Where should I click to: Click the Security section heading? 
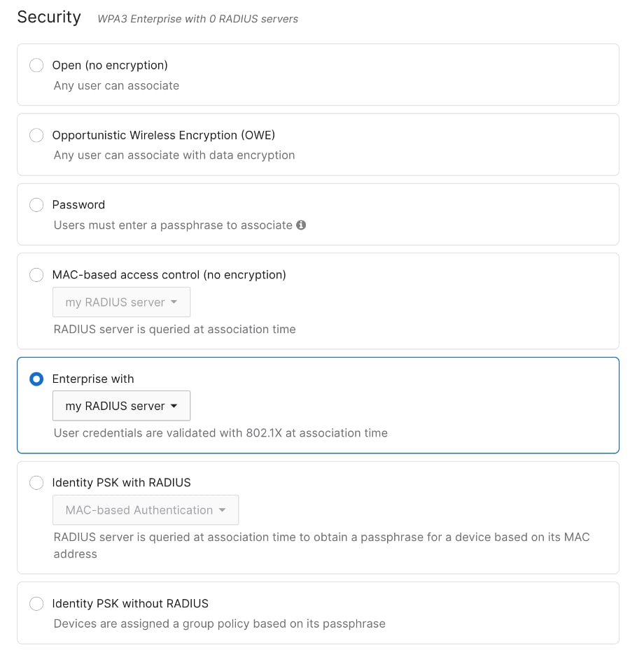(x=49, y=17)
